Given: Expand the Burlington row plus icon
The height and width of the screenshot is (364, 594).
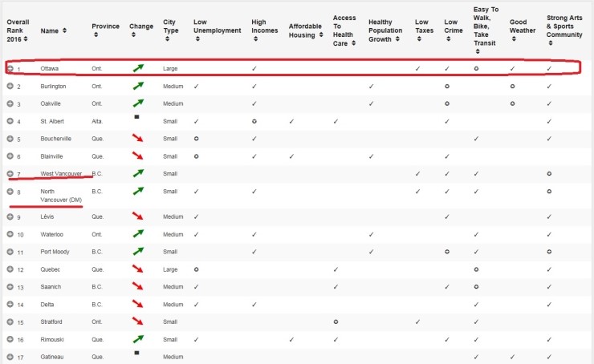Looking at the screenshot, I should coord(10,86).
